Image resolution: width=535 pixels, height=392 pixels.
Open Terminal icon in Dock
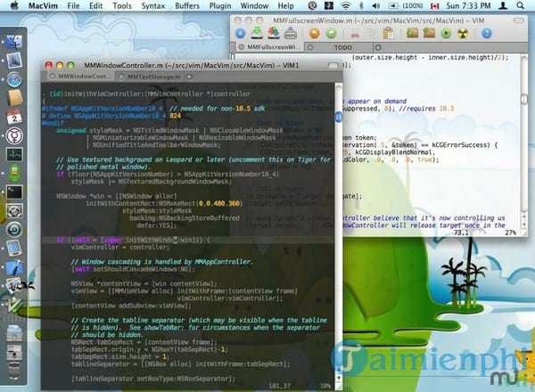14,192
